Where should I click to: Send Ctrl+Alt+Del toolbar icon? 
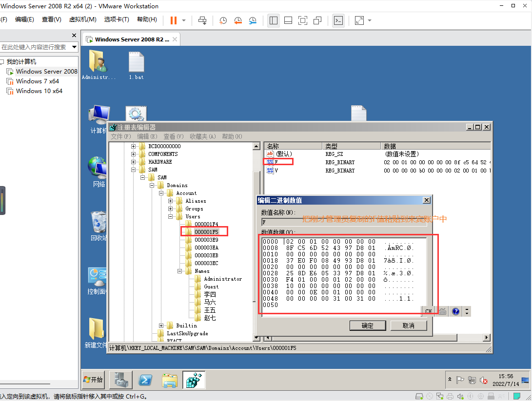tap(202, 20)
